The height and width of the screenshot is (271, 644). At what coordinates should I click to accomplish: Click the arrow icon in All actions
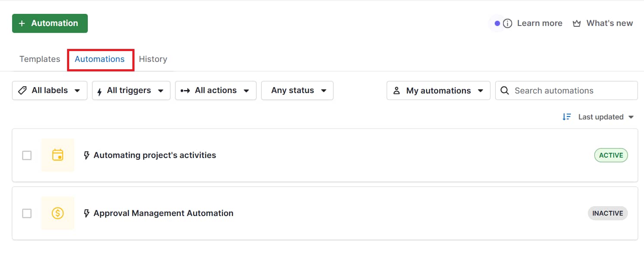(185, 91)
